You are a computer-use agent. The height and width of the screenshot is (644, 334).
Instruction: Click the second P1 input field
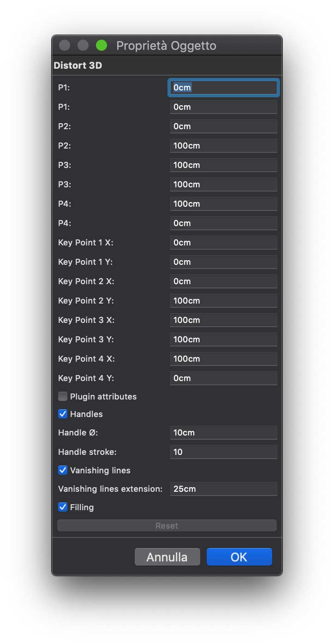pos(223,107)
